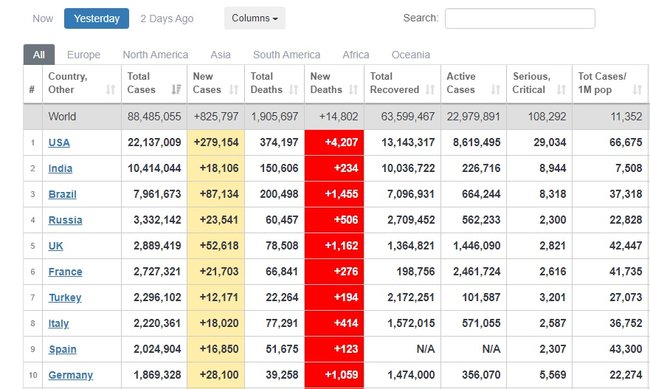
Task: Open the UK country link
Action: tap(56, 246)
